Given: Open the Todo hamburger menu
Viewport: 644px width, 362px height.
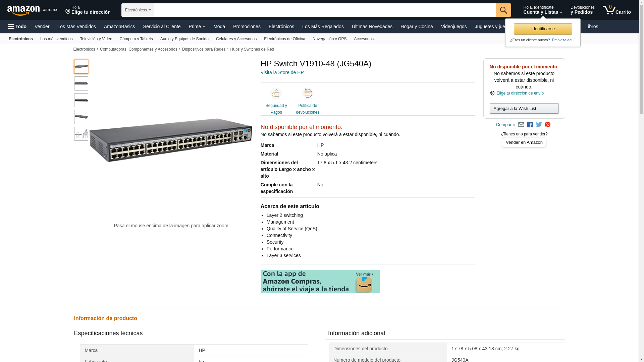Looking at the screenshot, I should (17, 26).
